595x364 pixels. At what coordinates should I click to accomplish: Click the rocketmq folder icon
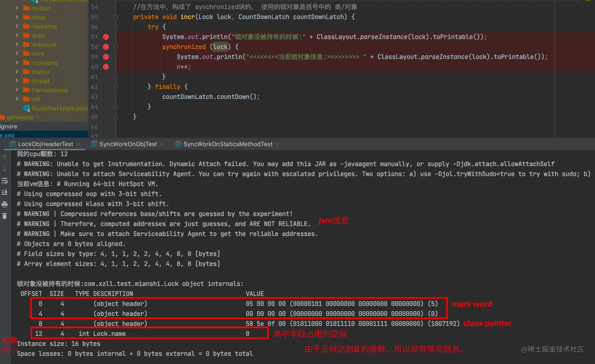click(26, 63)
